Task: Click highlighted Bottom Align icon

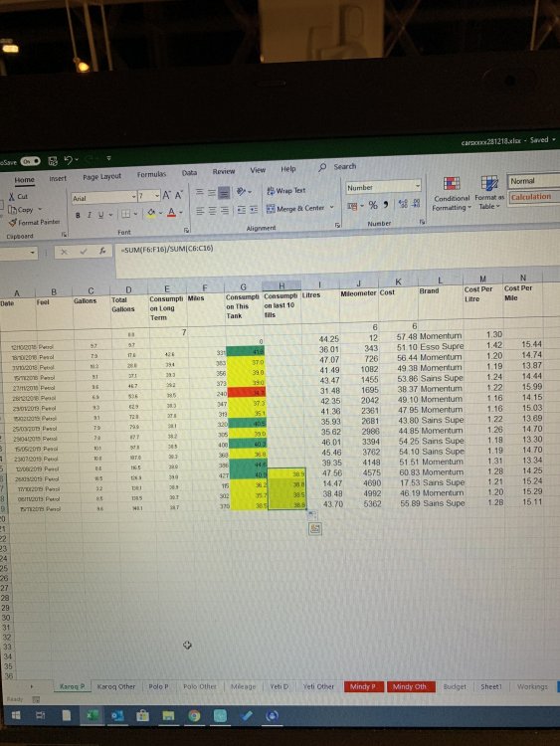Action: tap(224, 192)
